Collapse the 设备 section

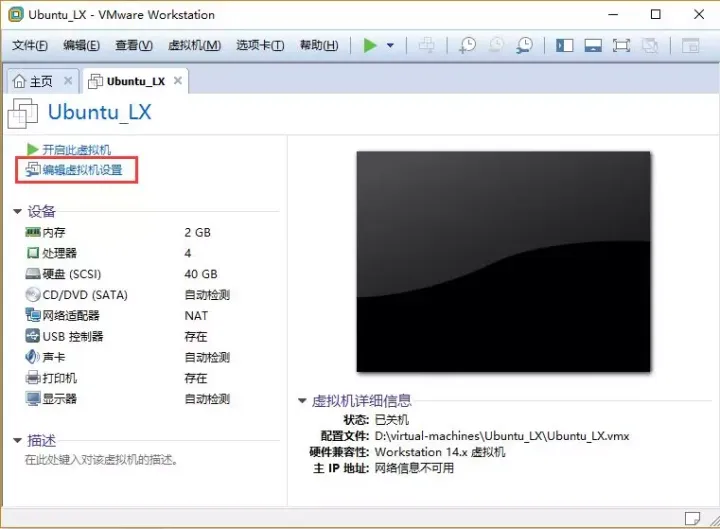coord(17,211)
